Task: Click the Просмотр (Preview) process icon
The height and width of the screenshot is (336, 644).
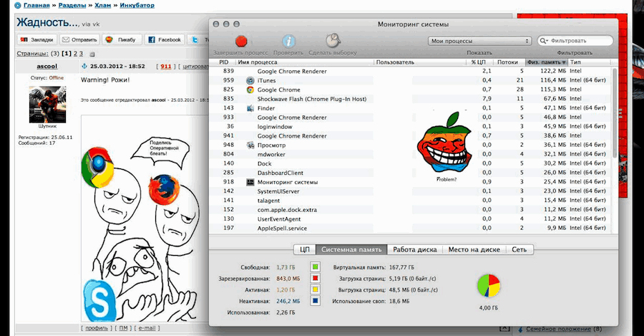Action: [x=250, y=145]
